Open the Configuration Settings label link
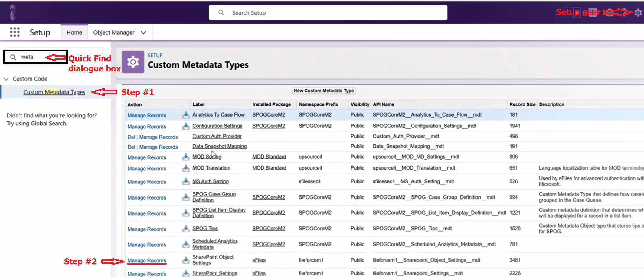Screen dimensions: 644x277 coord(217,126)
